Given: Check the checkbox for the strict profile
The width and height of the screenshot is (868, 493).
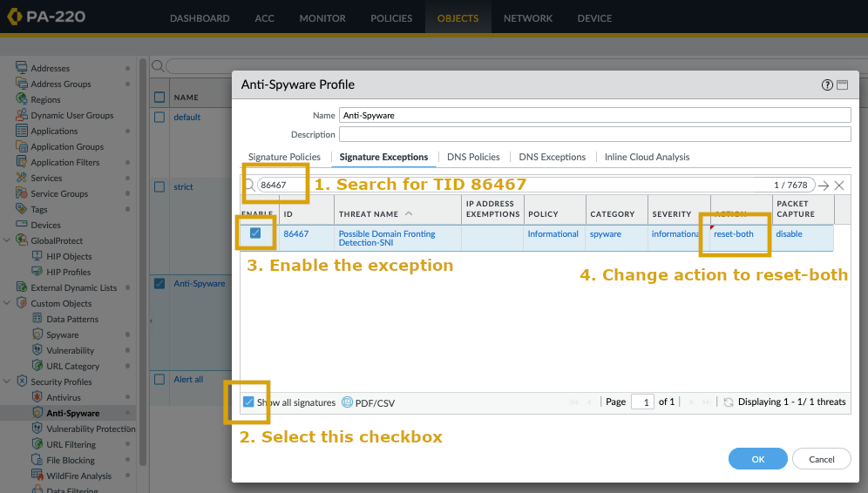Looking at the screenshot, I should pos(159,187).
